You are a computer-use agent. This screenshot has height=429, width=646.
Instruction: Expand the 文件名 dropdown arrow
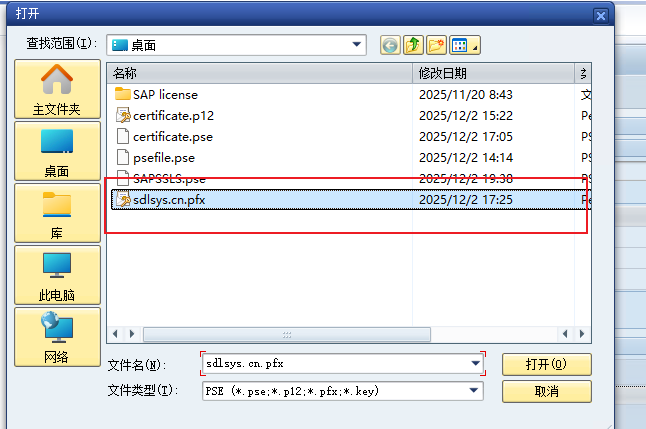point(474,364)
